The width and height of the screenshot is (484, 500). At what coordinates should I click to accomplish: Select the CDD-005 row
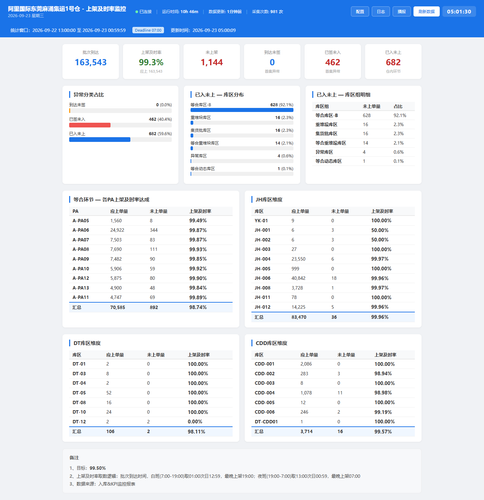(x=333, y=402)
